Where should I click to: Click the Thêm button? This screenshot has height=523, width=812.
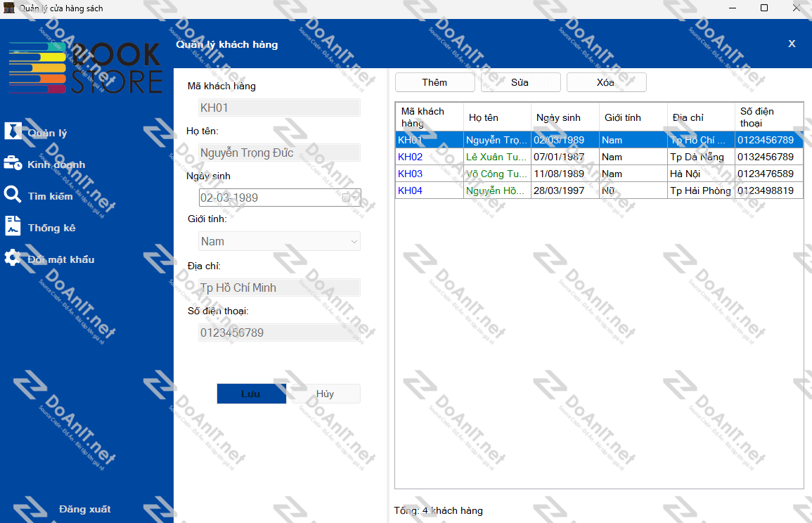435,82
